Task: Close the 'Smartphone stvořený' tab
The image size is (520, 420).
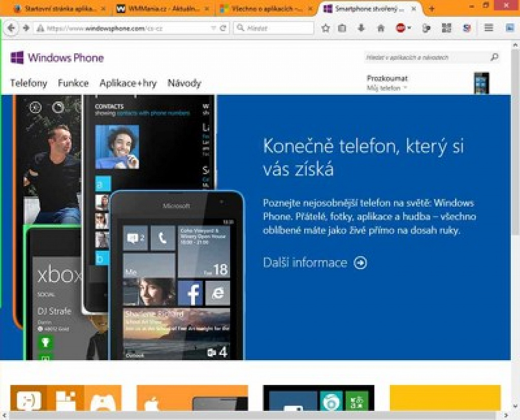Action: point(414,9)
